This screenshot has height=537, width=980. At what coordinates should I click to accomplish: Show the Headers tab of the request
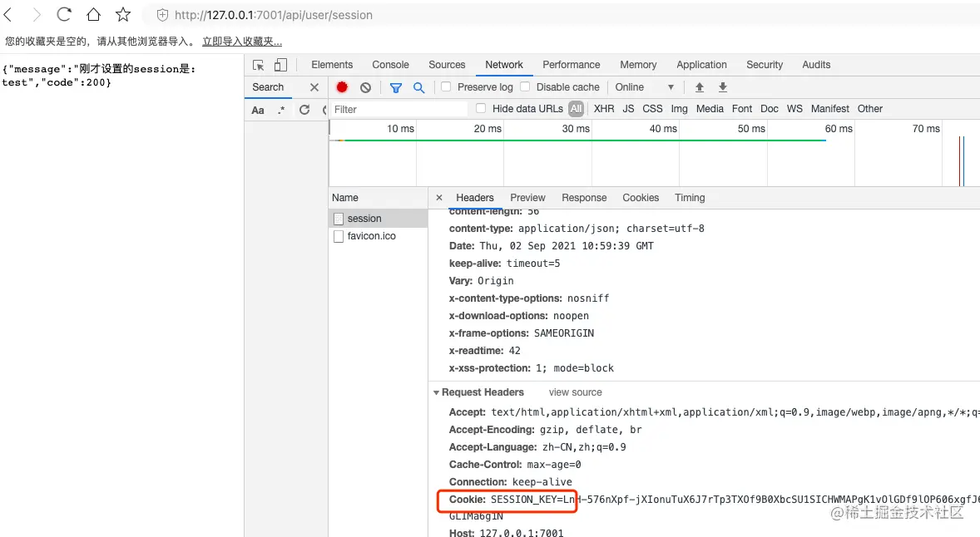[475, 197]
